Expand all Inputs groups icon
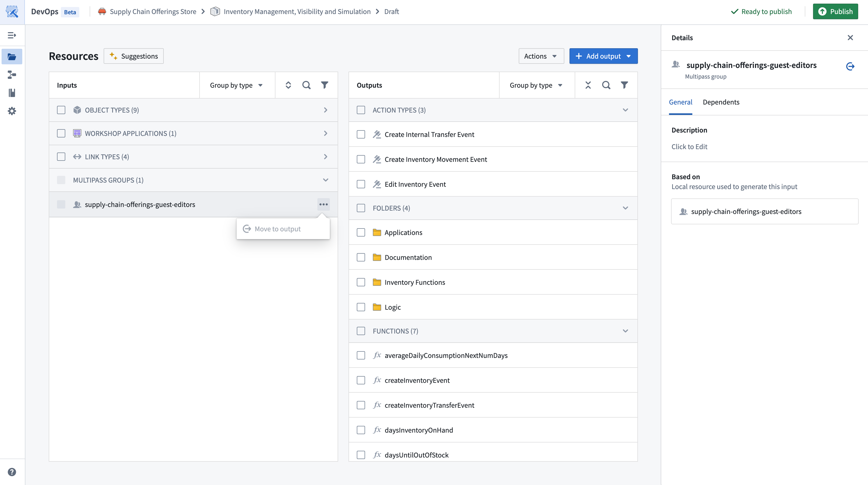This screenshot has height=485, width=868. pos(288,85)
